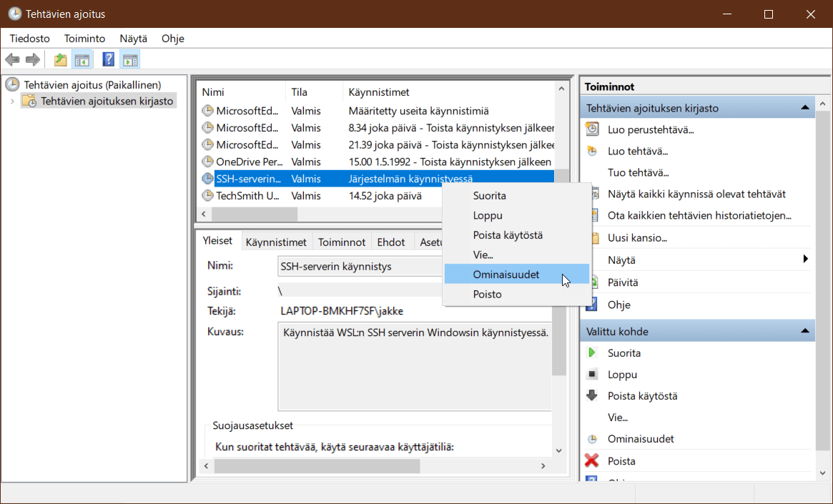Open Help from the toolbar question-mark icon
Viewport: 833px width, 504px height.
coord(109,60)
